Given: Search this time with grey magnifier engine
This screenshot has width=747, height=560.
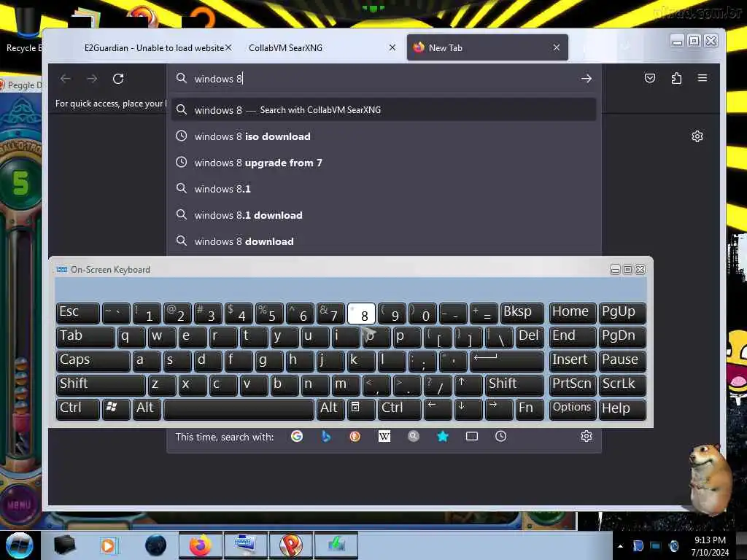Looking at the screenshot, I should coord(414,436).
